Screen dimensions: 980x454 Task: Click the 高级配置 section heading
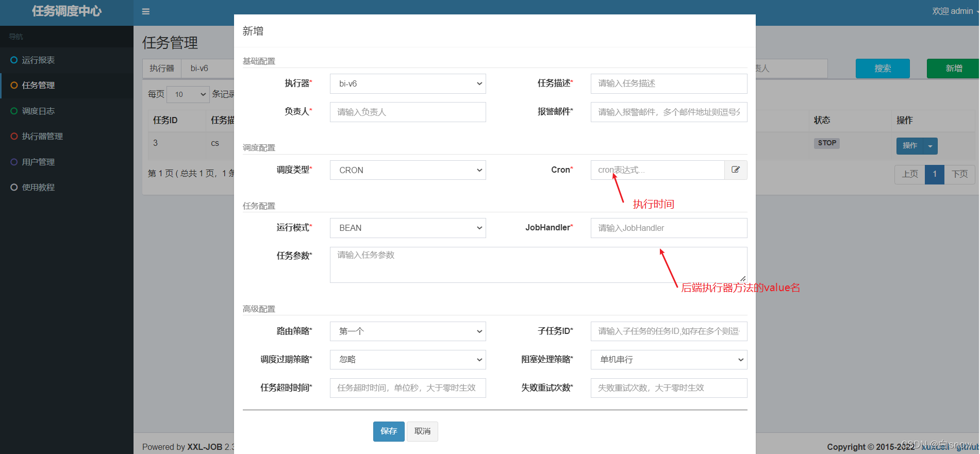pos(259,309)
